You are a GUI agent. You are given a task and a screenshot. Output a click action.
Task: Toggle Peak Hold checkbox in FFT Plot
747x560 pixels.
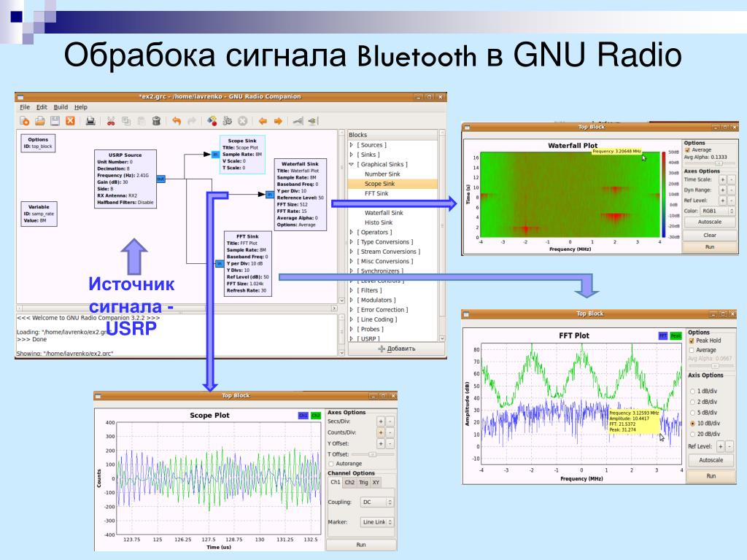pos(692,341)
